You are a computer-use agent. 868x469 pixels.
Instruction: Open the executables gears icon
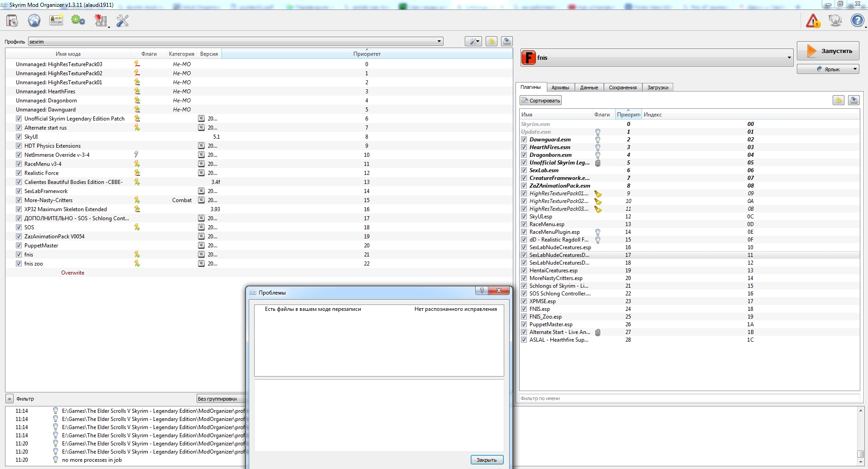point(78,21)
